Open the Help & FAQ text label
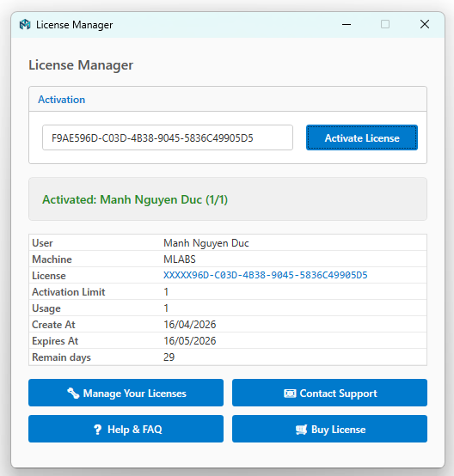Image resolution: width=454 pixels, height=476 pixels. coord(135,430)
